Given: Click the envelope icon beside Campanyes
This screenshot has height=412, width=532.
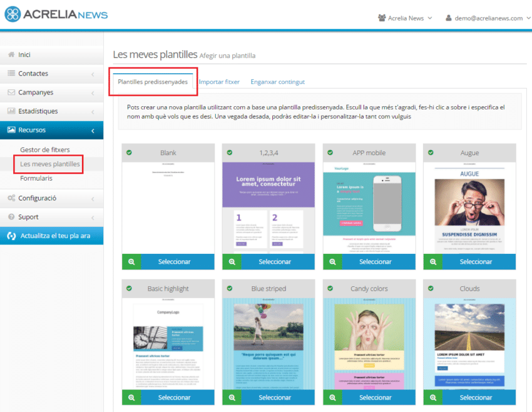Looking at the screenshot, I should click(x=11, y=92).
